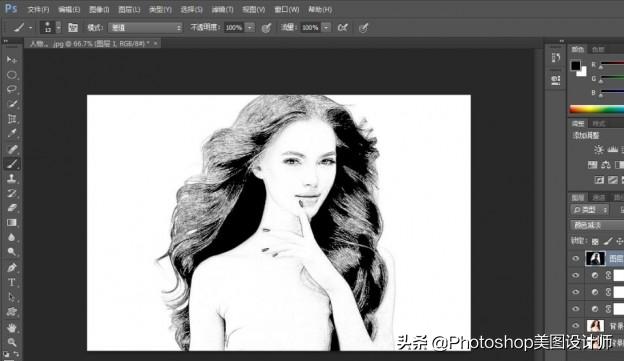Switch to the Styles tab

598,123
